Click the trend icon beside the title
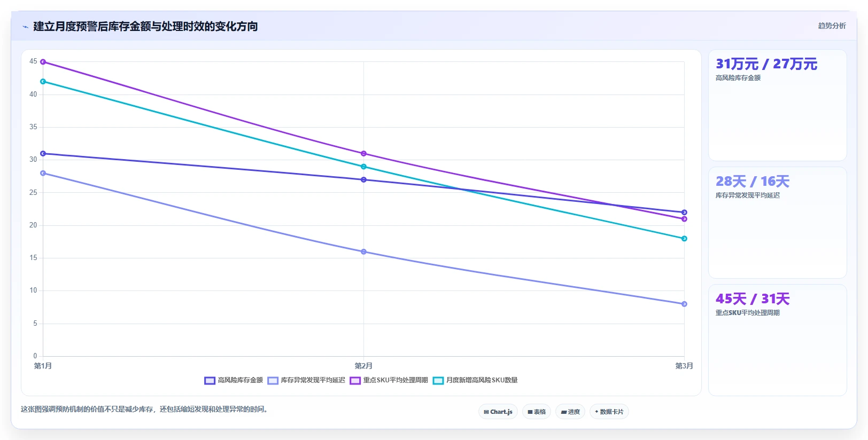868x440 pixels. 25,27
